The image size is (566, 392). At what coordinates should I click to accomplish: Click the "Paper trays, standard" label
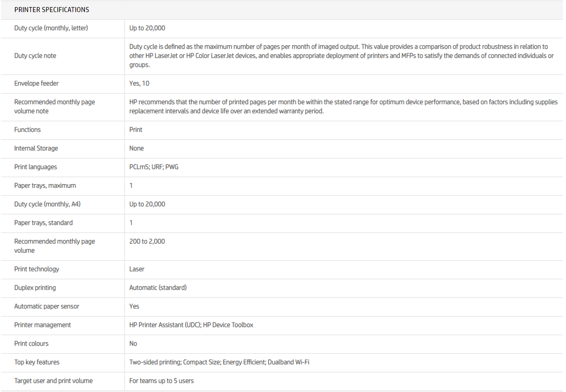point(43,223)
